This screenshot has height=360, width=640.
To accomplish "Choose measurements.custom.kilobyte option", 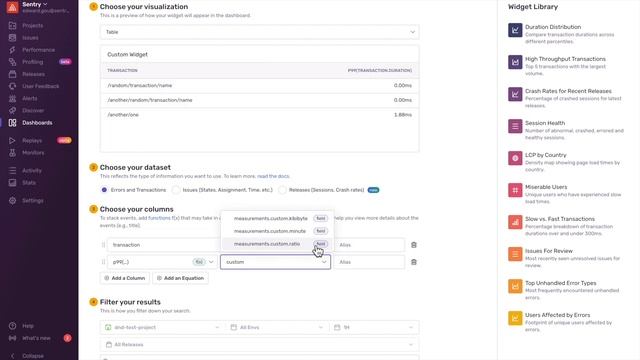I will tap(278, 218).
